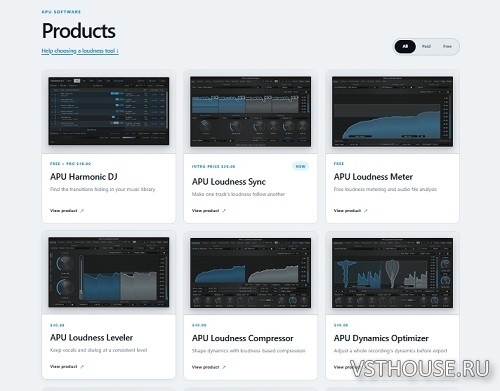Click the NEW badge on Loudness Sync

(x=301, y=166)
